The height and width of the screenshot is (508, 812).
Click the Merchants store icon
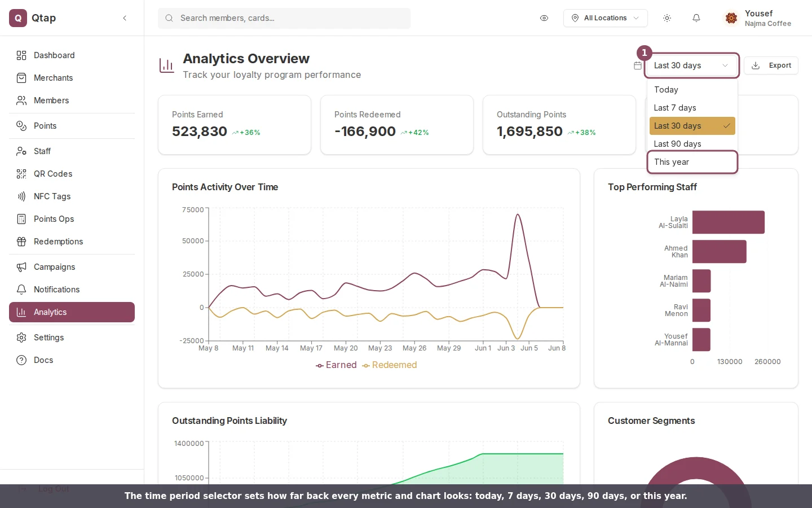pos(21,78)
